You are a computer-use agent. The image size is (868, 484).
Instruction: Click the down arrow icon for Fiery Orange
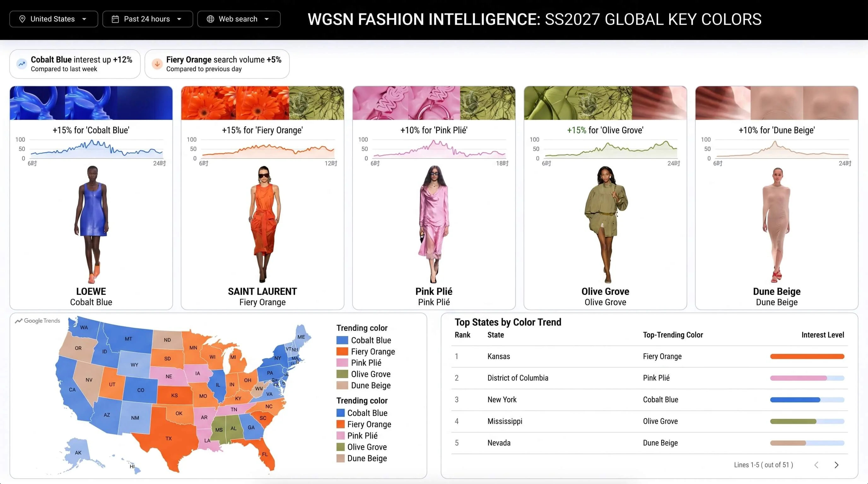point(157,64)
